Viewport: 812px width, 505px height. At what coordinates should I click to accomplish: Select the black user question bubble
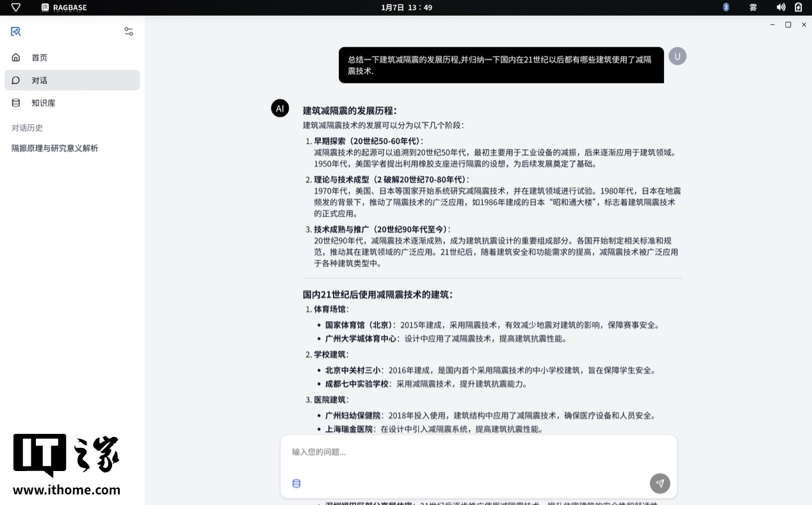coord(501,65)
